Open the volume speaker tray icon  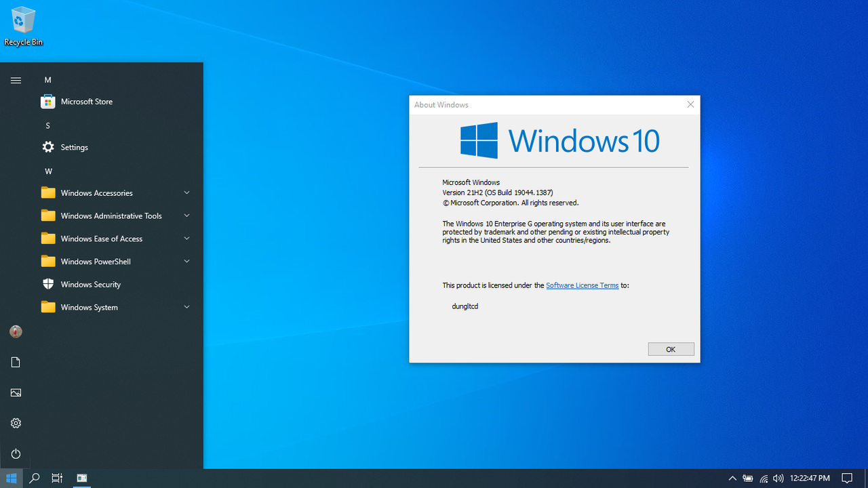pyautogui.click(x=778, y=478)
